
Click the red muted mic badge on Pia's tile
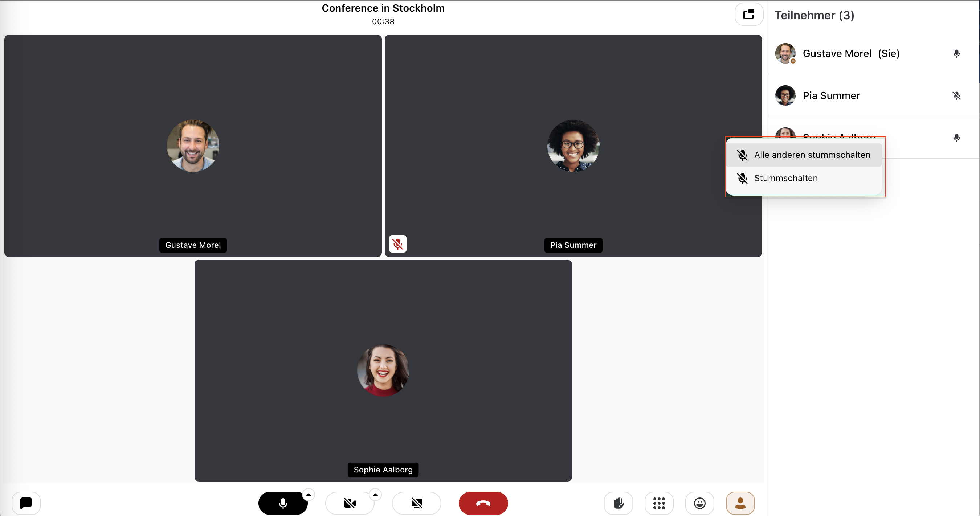tap(397, 244)
